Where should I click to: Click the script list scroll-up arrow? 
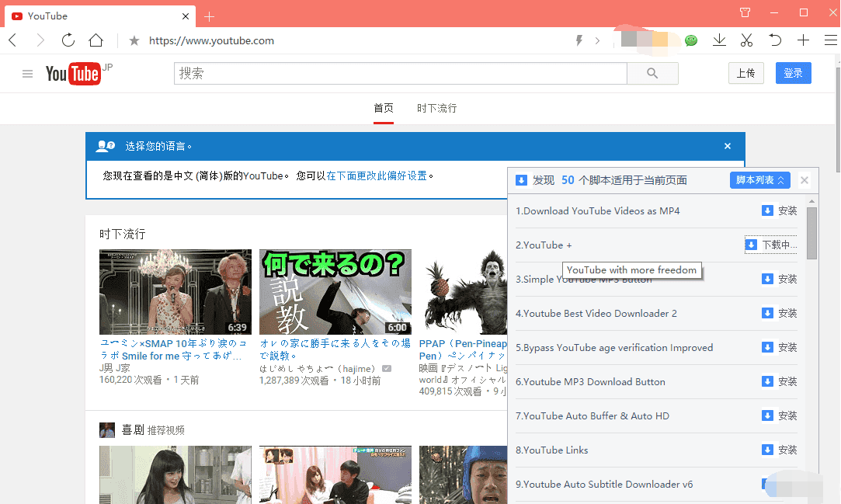(811, 202)
